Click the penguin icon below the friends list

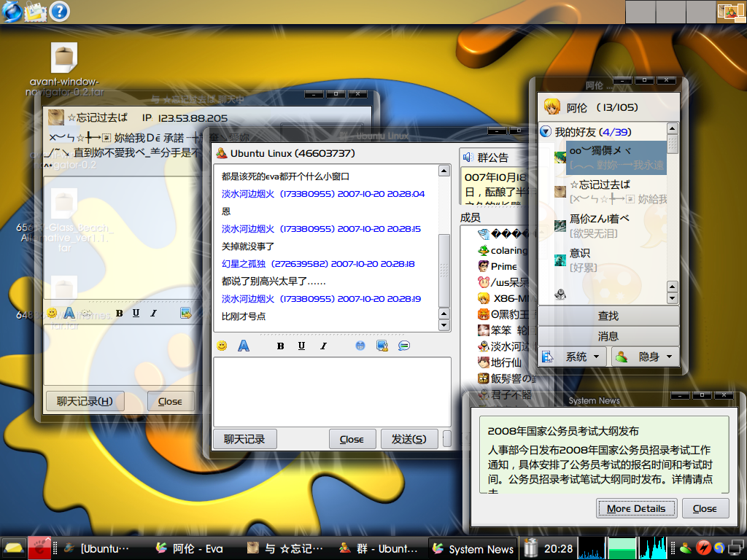tap(560, 295)
